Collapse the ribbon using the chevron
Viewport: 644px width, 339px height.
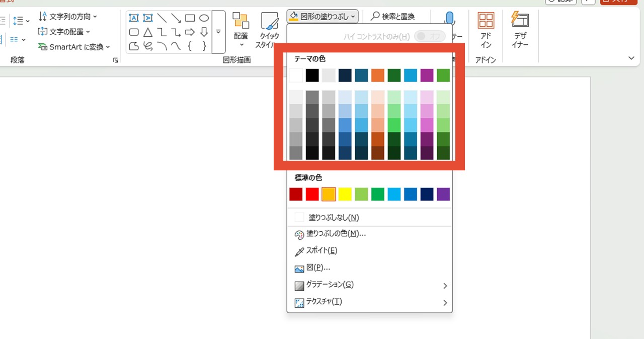[x=631, y=59]
